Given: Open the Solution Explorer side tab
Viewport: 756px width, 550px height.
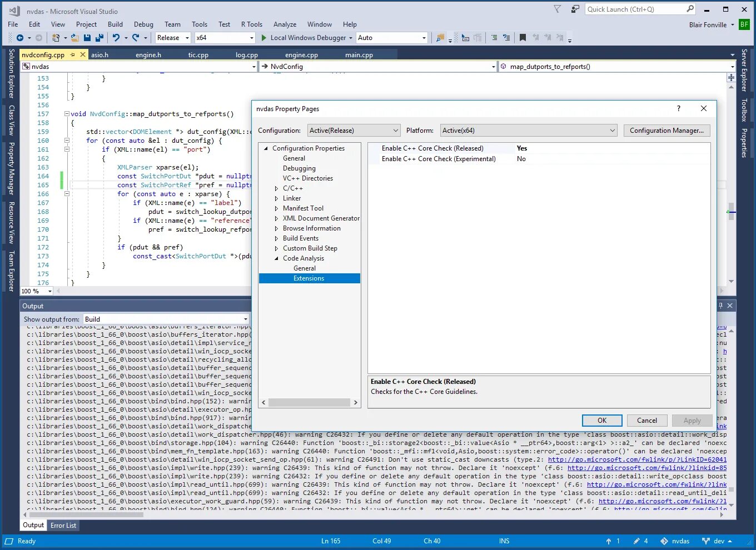Looking at the screenshot, I should click(11, 73).
